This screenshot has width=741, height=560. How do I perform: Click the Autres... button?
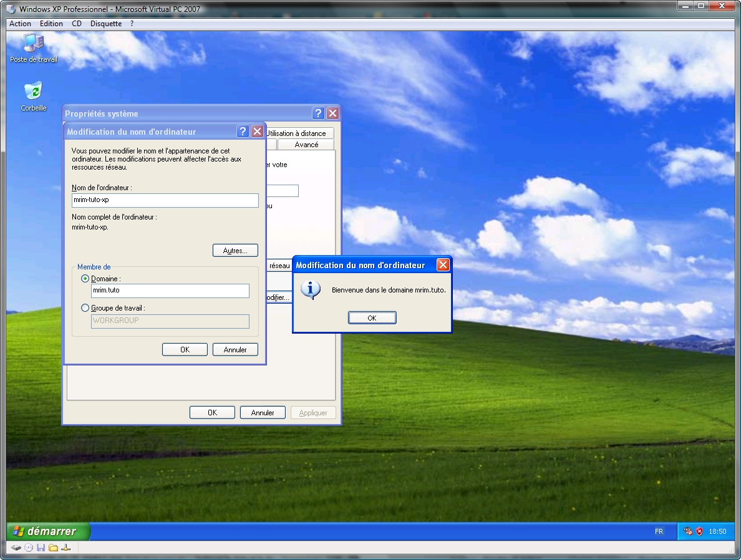click(235, 251)
